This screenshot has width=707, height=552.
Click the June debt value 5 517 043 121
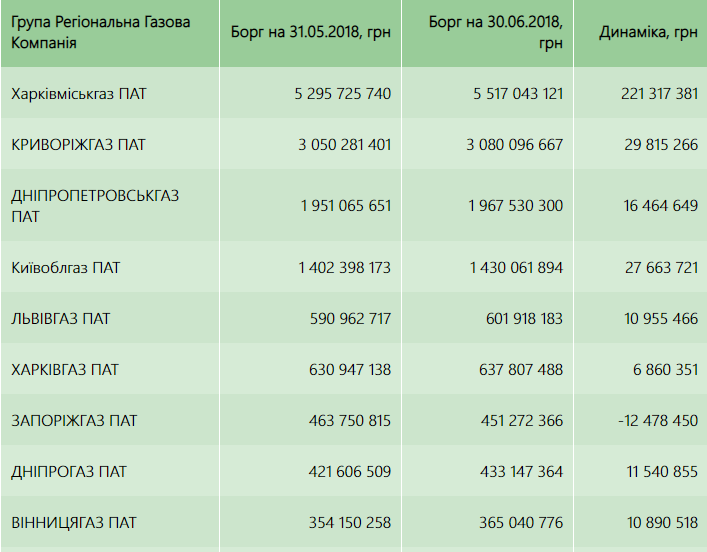pos(515,94)
